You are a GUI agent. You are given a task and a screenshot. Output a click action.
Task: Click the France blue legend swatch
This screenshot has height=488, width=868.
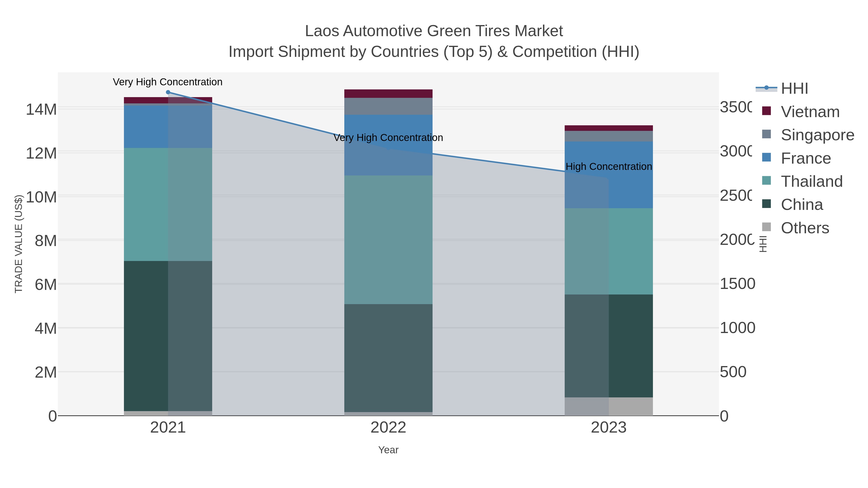[x=766, y=158]
